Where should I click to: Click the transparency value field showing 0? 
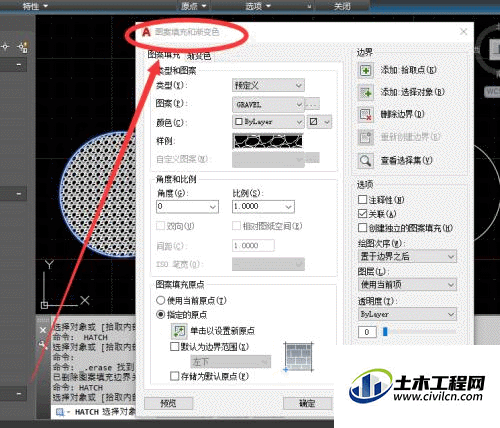[x=367, y=332]
